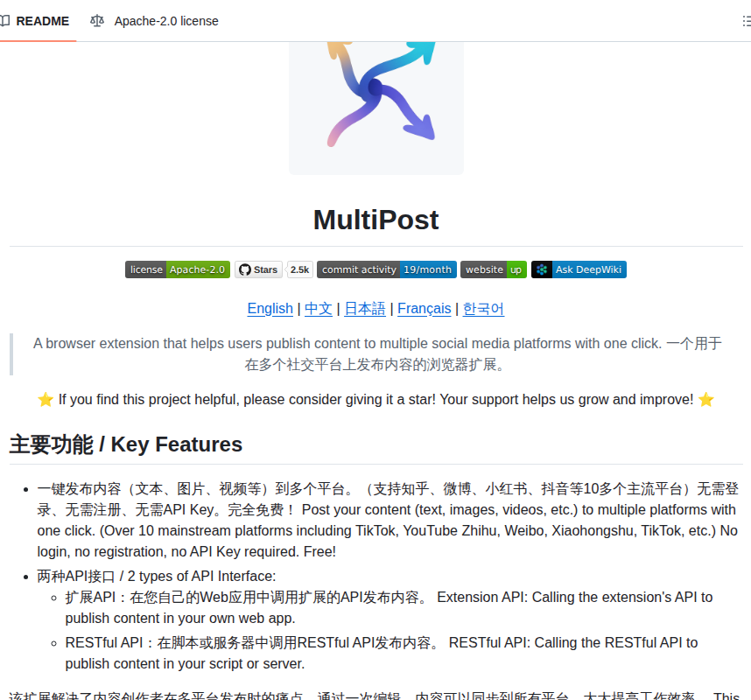Open the English language link

coord(270,309)
